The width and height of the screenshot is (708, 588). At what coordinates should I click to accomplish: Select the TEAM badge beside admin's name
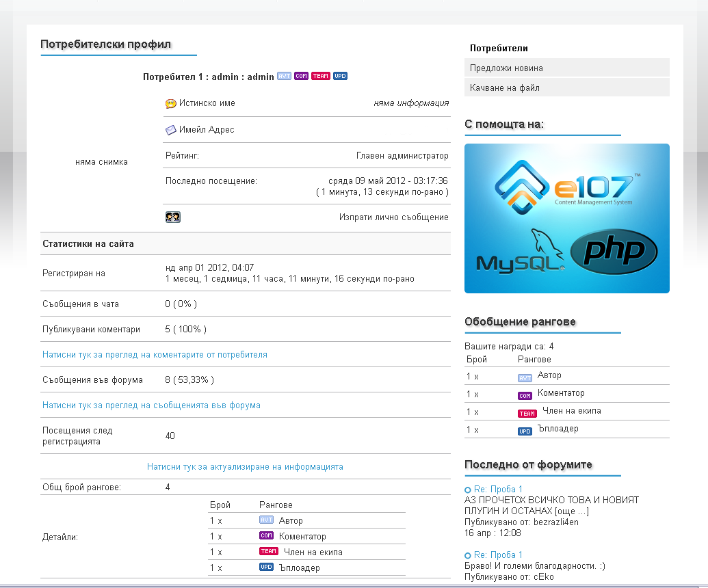[320, 77]
